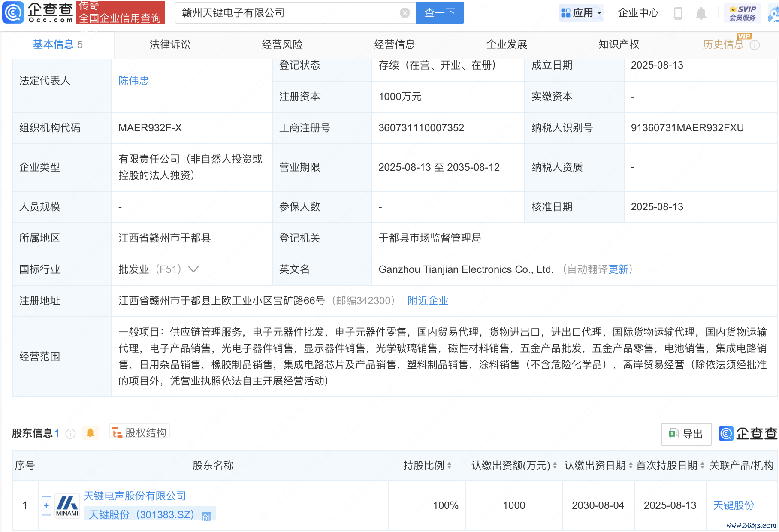Open mobile phone app icon
The height and width of the screenshot is (532, 779).
(x=678, y=13)
